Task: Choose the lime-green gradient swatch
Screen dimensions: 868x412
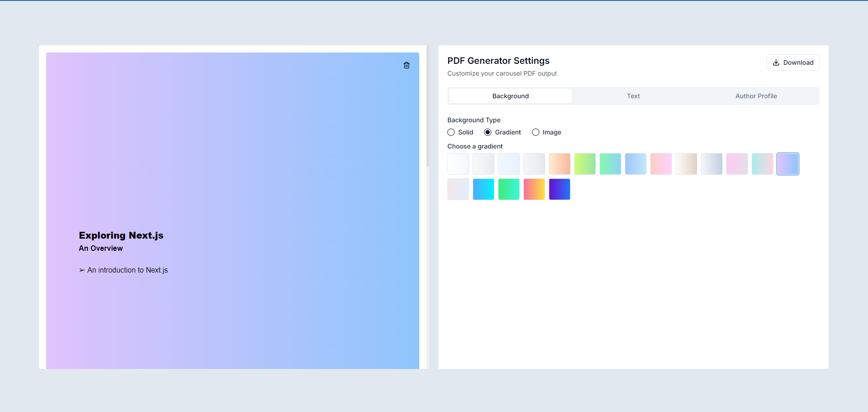Action: (x=585, y=164)
